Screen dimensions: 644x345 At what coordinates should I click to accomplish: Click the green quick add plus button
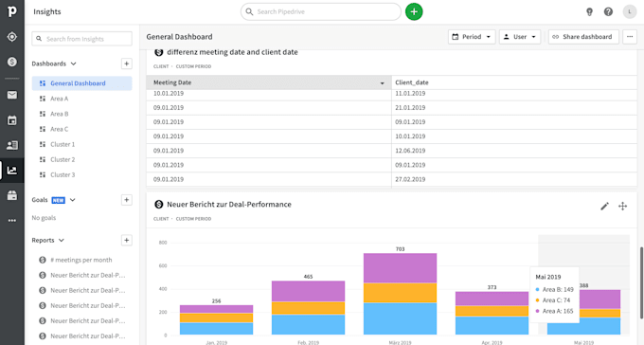click(x=414, y=11)
